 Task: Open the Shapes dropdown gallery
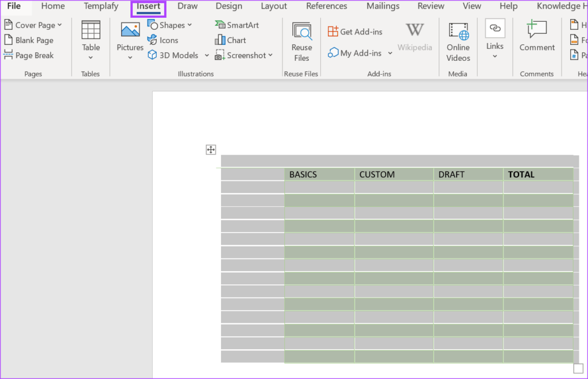click(x=171, y=25)
